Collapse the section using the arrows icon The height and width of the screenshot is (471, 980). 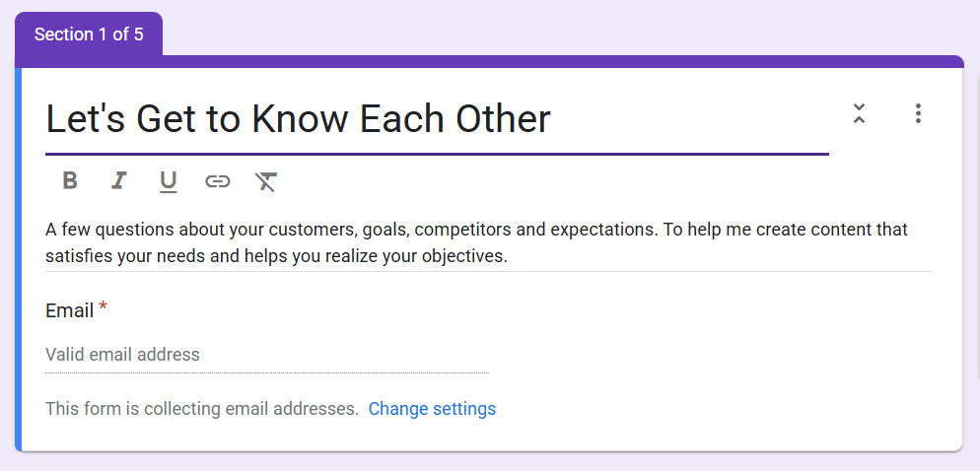pyautogui.click(x=859, y=113)
